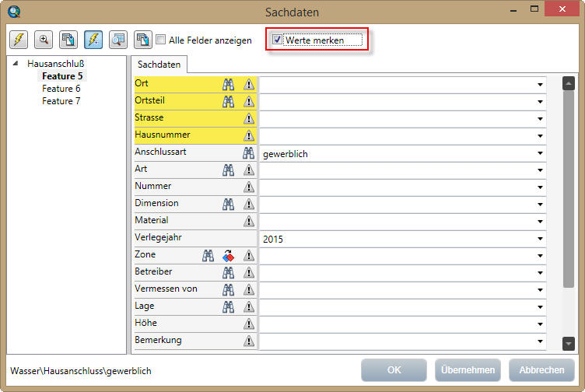This screenshot has height=392, width=585.
Task: Minimize the Sachdaten window
Action: click(513, 10)
